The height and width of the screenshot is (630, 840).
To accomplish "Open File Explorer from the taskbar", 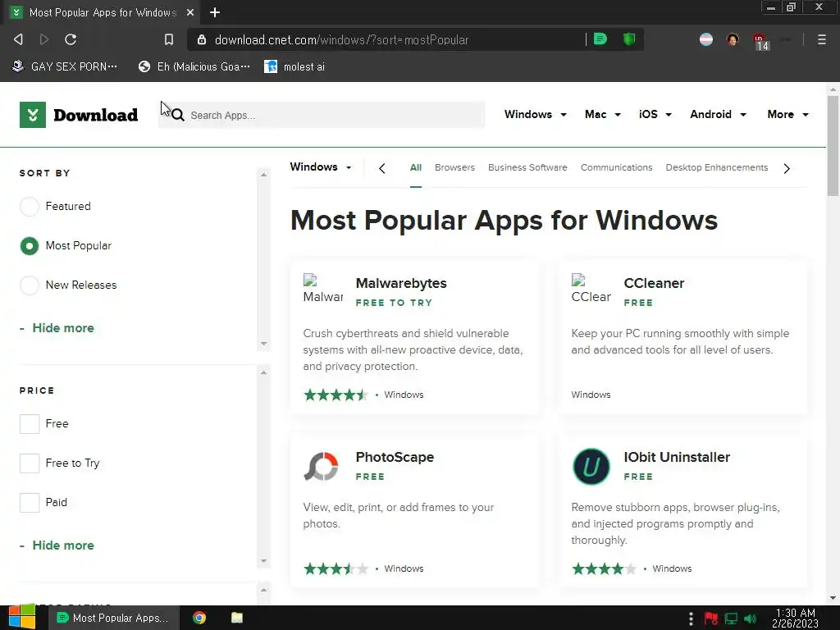I will (237, 618).
